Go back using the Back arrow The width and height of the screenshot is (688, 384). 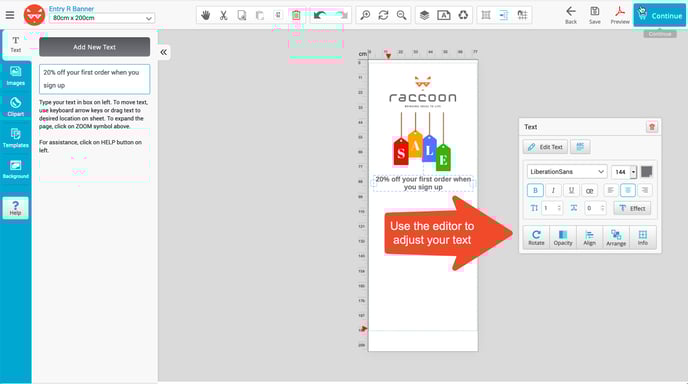coord(571,15)
